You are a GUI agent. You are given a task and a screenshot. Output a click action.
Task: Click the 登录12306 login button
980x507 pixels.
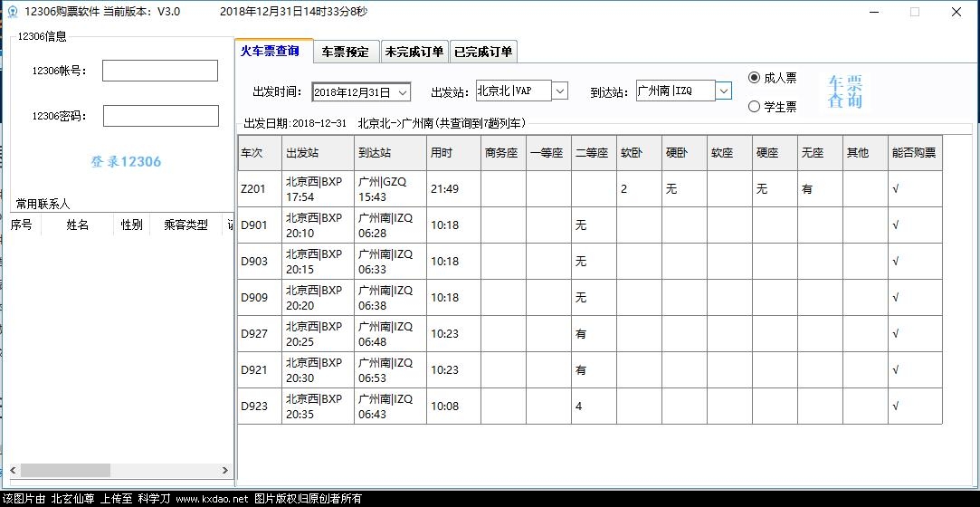coord(126,161)
